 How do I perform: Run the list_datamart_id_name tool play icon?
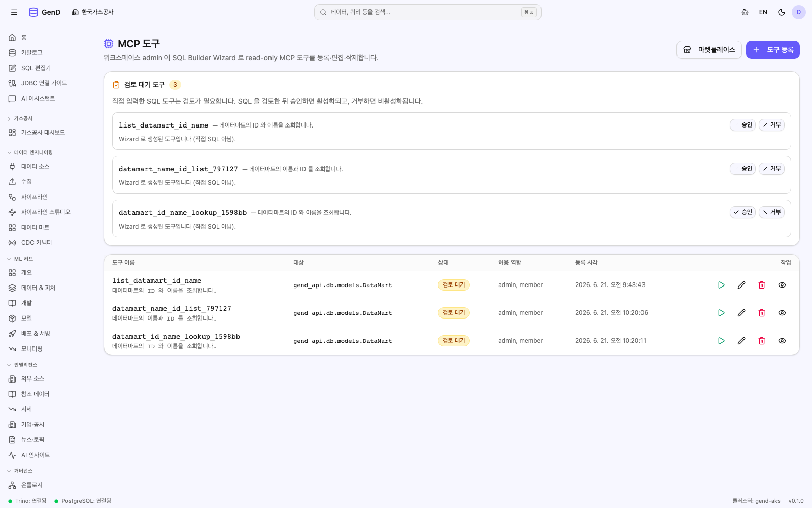tap(721, 285)
